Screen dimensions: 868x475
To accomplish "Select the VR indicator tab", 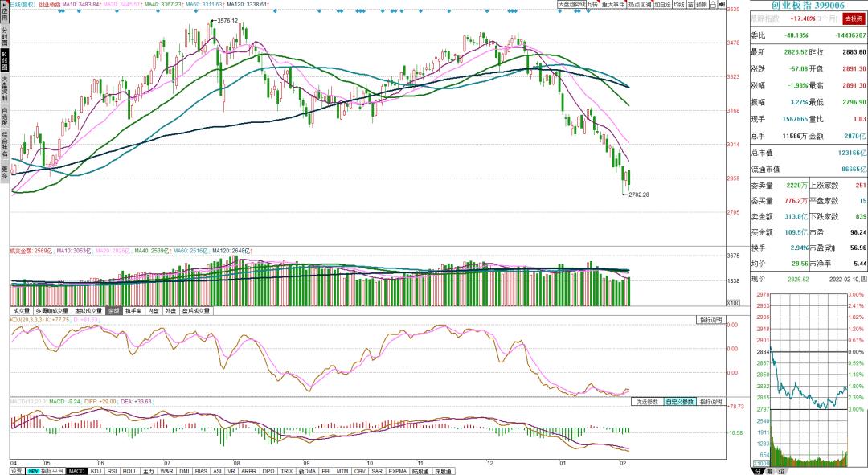I will tap(231, 471).
